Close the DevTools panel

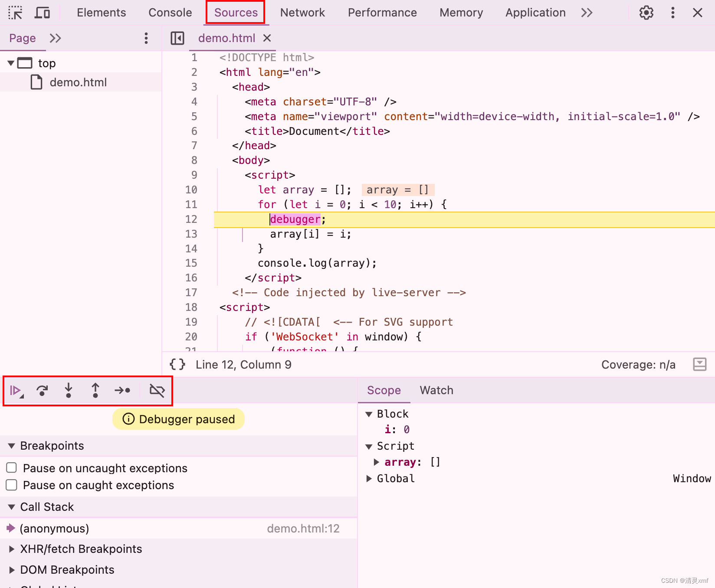698,13
